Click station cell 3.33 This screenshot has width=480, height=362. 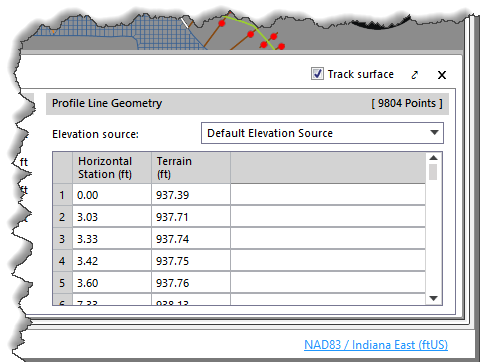point(112,239)
